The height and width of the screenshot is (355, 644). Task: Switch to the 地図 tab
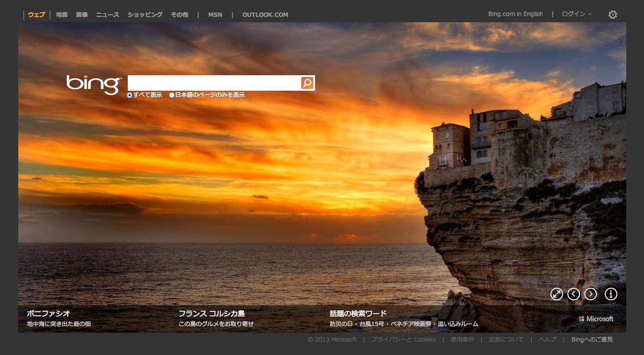point(61,15)
